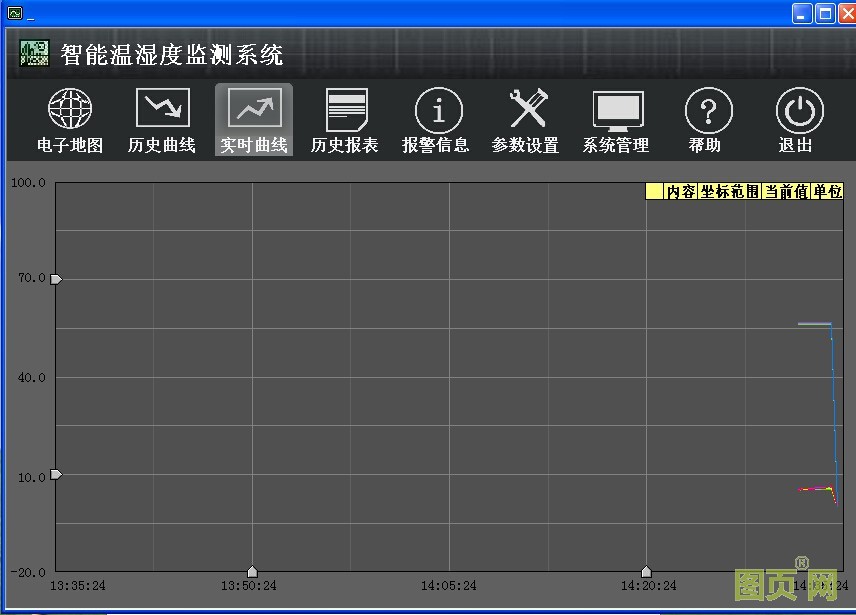Viewport: 856px width, 615px height.
Task: Open 系统管理 monitor icon
Action: coord(617,109)
